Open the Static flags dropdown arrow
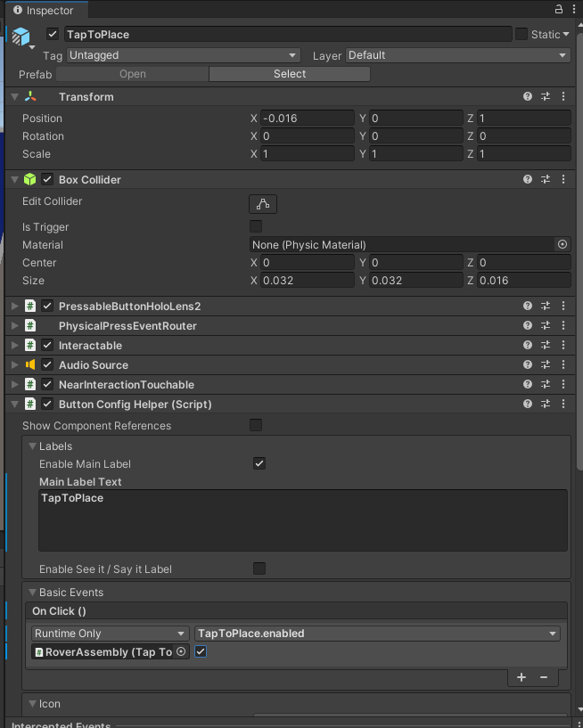 coord(566,35)
